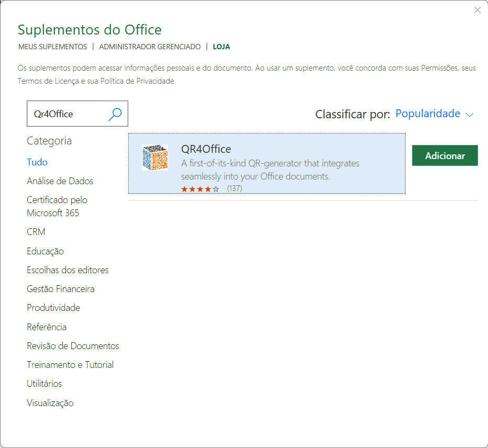Viewport: 488px width, 448px height.
Task: Choose Certificado pelo Microsoft 365 category
Action: pyautogui.click(x=57, y=206)
